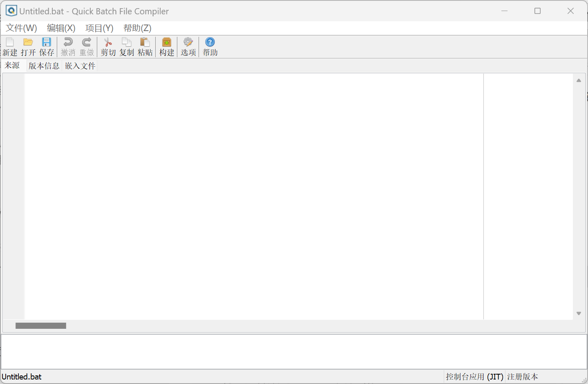Switch to the 嵌入文件 tab
Viewport: 588px width, 384px height.
coord(80,66)
